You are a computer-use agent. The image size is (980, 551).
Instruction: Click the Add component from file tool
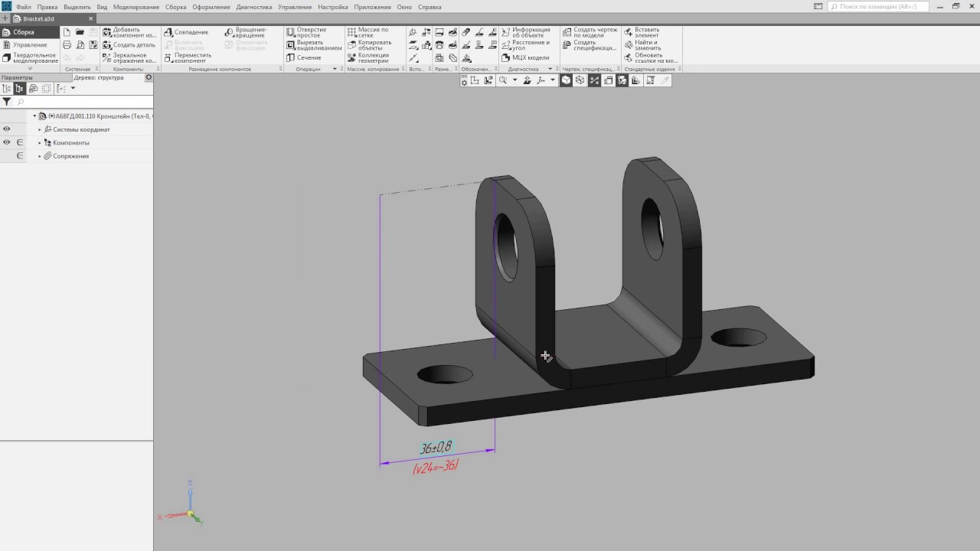[x=129, y=32]
